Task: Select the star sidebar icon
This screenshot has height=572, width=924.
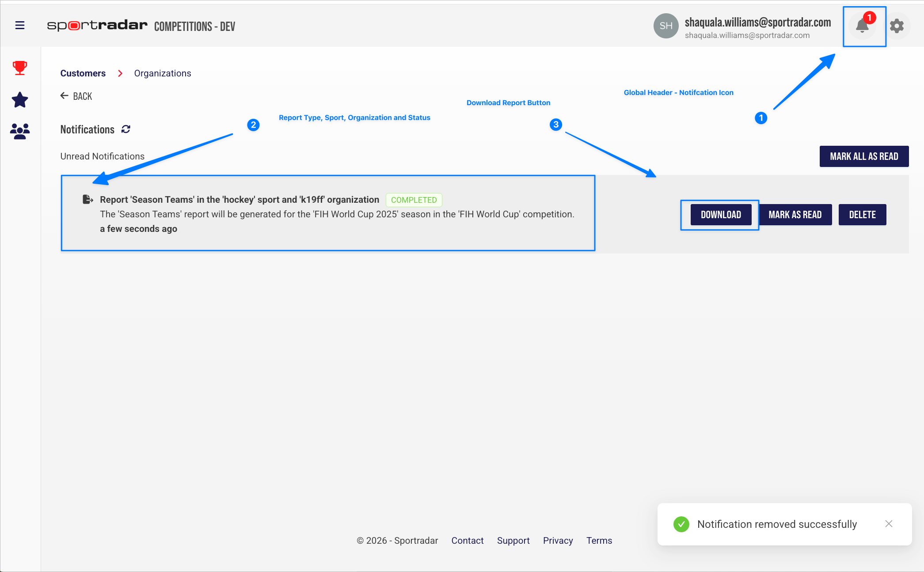Action: coord(20,100)
